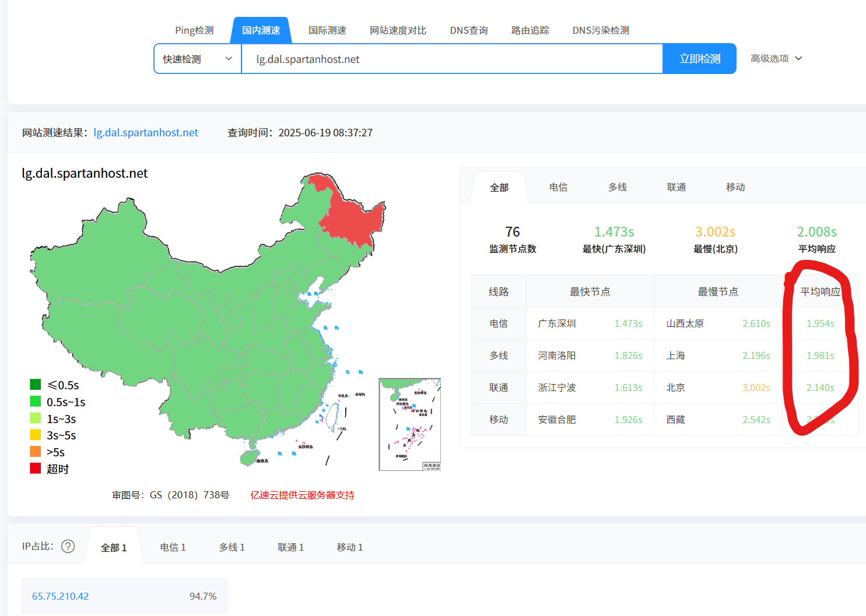Select the 国内测速 tab

[x=261, y=30]
